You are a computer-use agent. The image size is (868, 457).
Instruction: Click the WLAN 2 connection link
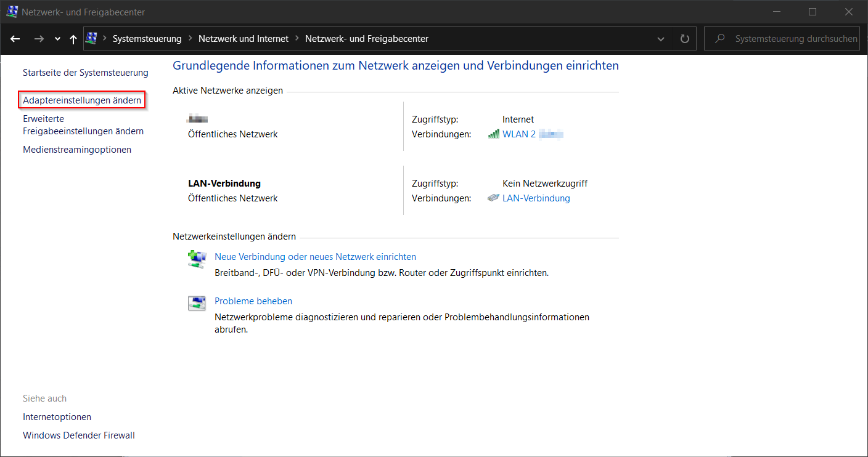click(x=519, y=134)
